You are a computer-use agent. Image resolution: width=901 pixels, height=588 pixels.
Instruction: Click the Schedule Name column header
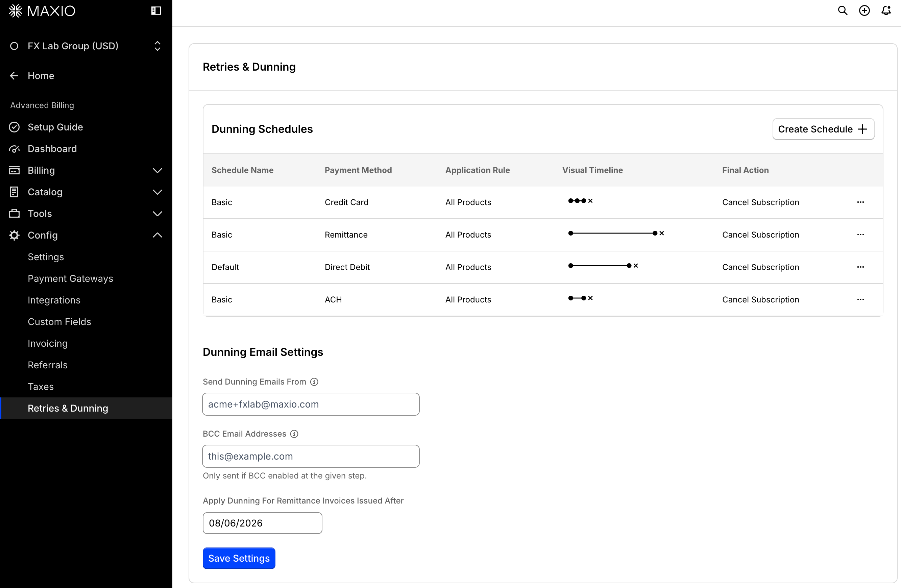(x=242, y=170)
